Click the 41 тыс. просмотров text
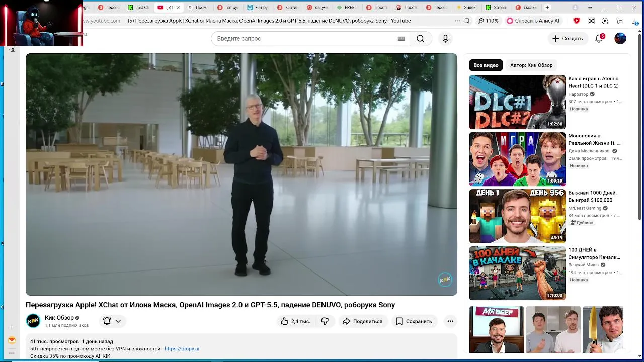The height and width of the screenshot is (362, 644). coord(54,341)
